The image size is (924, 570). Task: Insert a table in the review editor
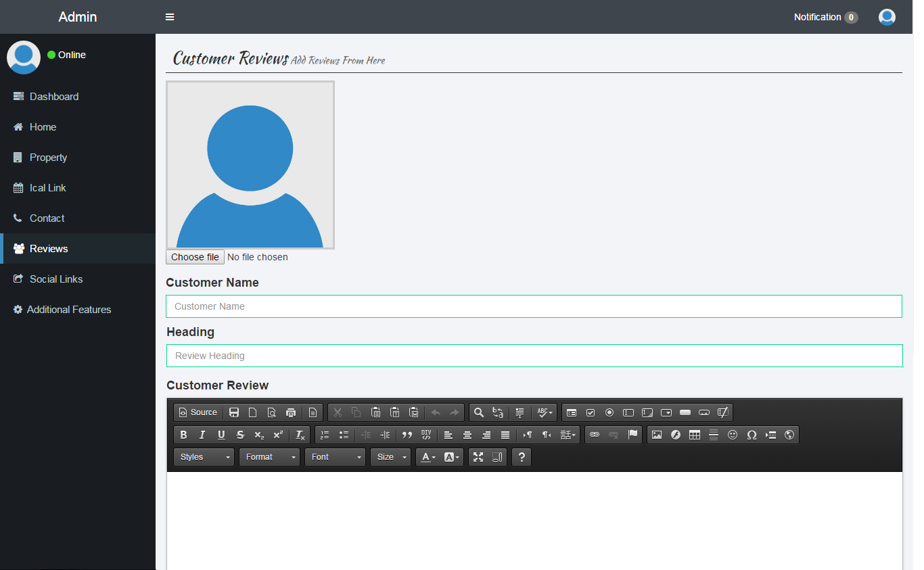pyautogui.click(x=695, y=435)
